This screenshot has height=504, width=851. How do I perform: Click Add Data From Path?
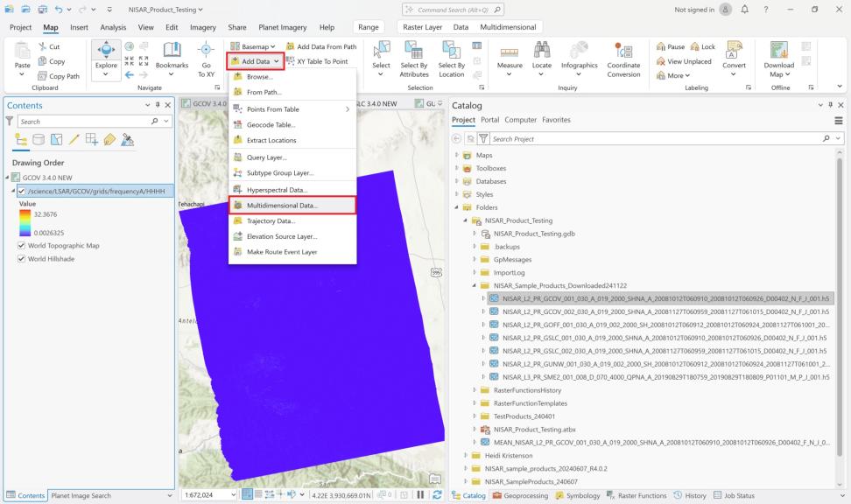tap(321, 46)
